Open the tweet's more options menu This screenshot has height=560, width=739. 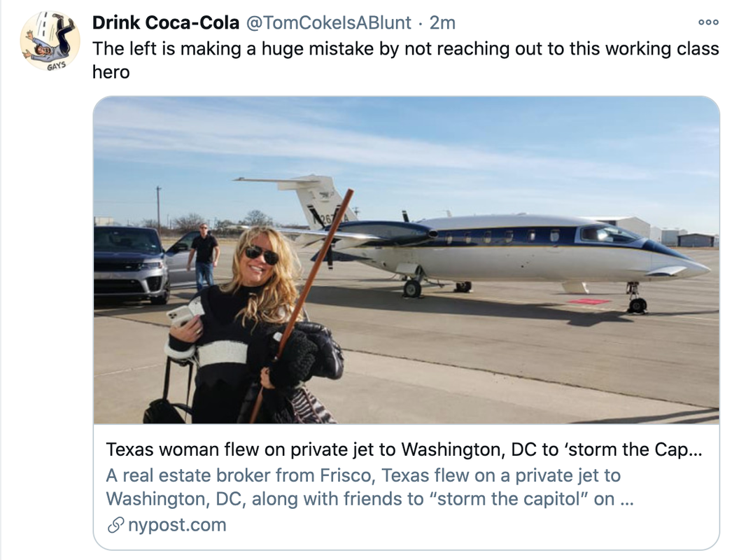(x=708, y=22)
